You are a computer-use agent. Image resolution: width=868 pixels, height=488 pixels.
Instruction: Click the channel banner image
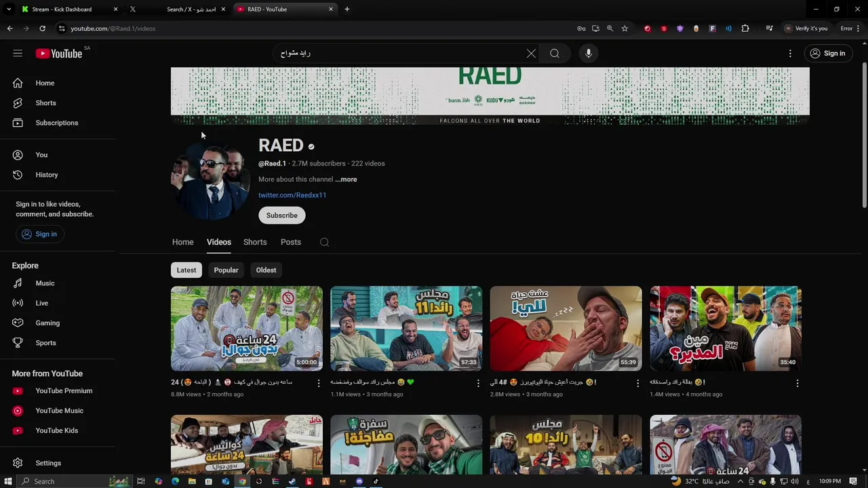490,96
